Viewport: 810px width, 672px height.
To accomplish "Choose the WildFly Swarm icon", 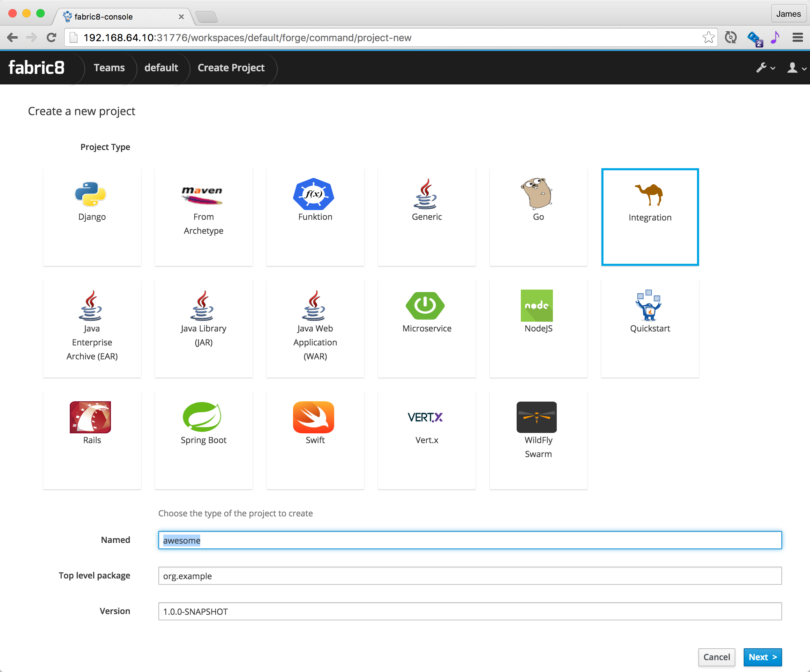I will tap(537, 417).
